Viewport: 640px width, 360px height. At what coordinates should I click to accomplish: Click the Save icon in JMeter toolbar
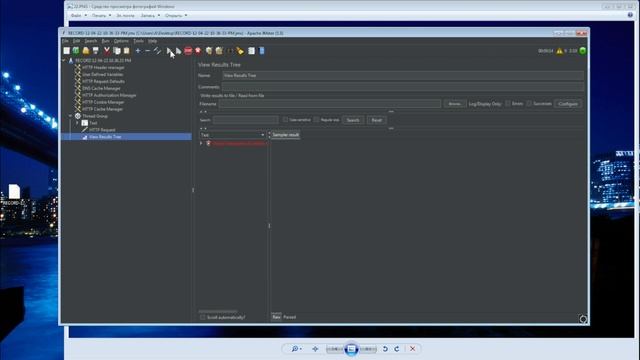(x=96, y=51)
